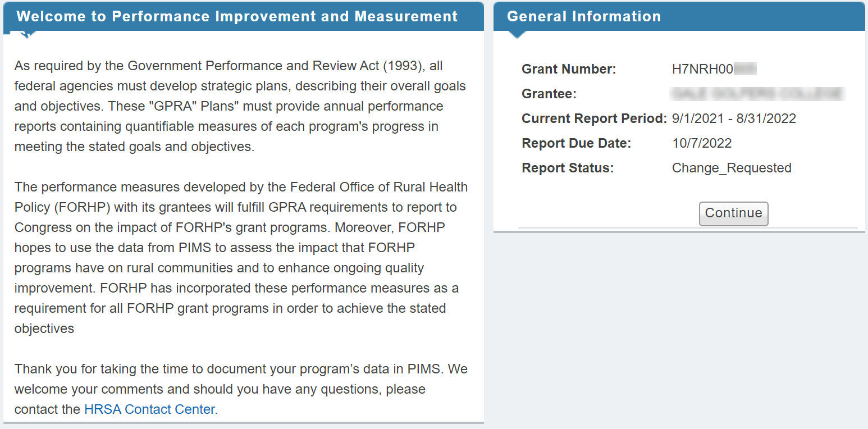Click the paragraph mentioning Government Performance and Review Act
Image resolution: width=868 pixels, height=429 pixels.
point(240,107)
